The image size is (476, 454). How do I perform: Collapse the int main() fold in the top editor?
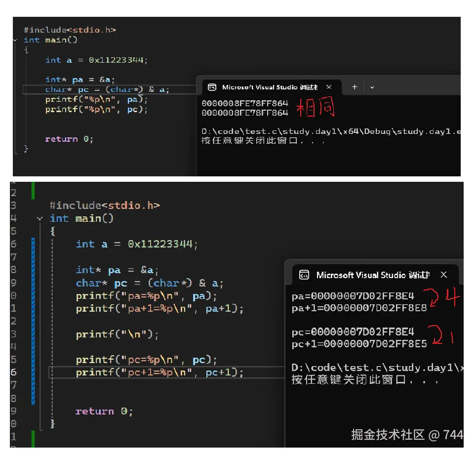point(16,40)
